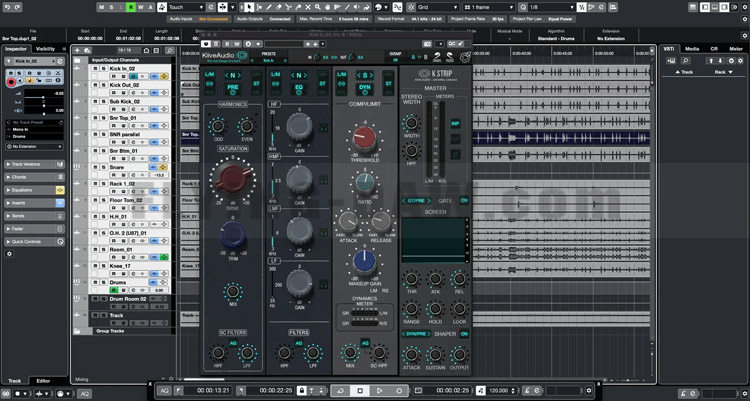Click the VSTi search magnifier in right panel
The height and width of the screenshot is (401, 750).
coord(685,61)
